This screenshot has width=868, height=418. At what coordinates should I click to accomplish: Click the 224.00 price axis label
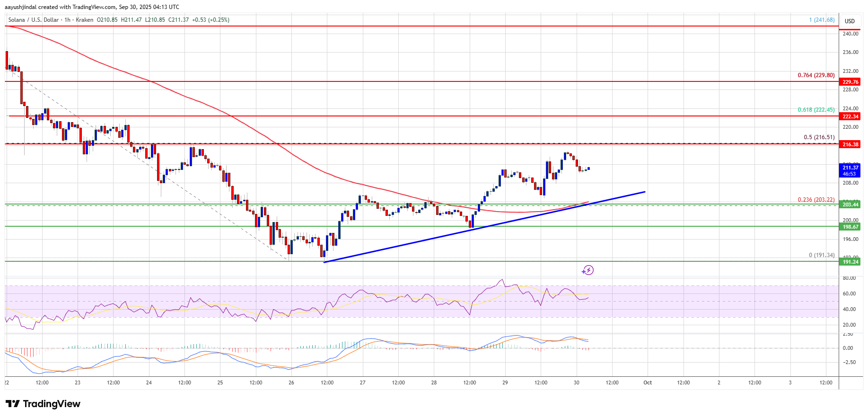tap(850, 108)
